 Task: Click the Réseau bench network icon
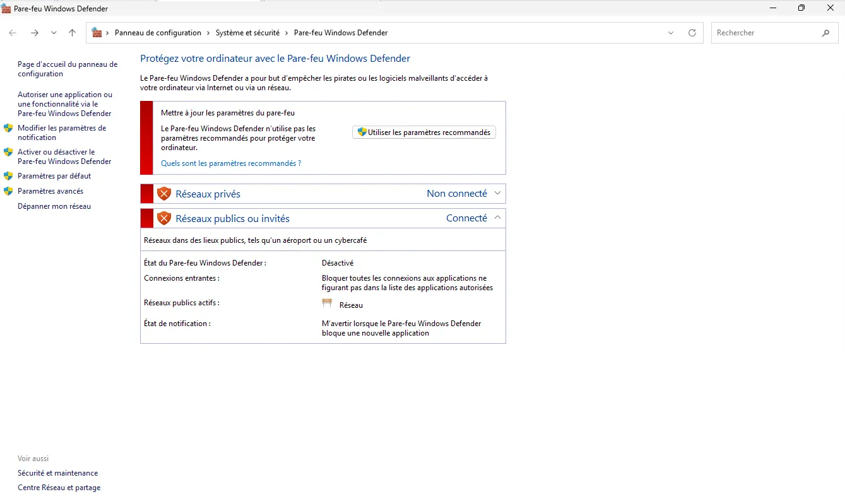click(x=327, y=303)
